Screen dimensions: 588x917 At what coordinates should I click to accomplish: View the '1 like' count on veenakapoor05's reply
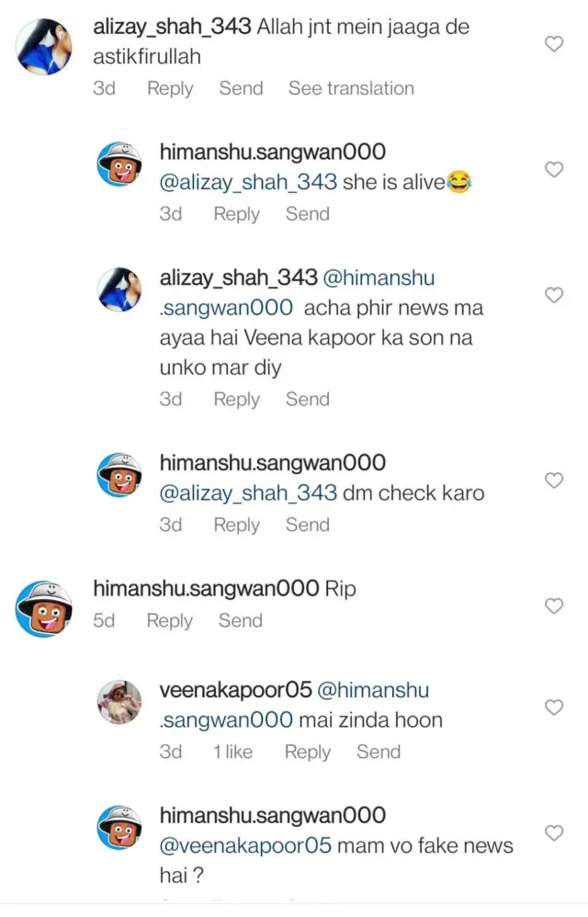(232, 752)
